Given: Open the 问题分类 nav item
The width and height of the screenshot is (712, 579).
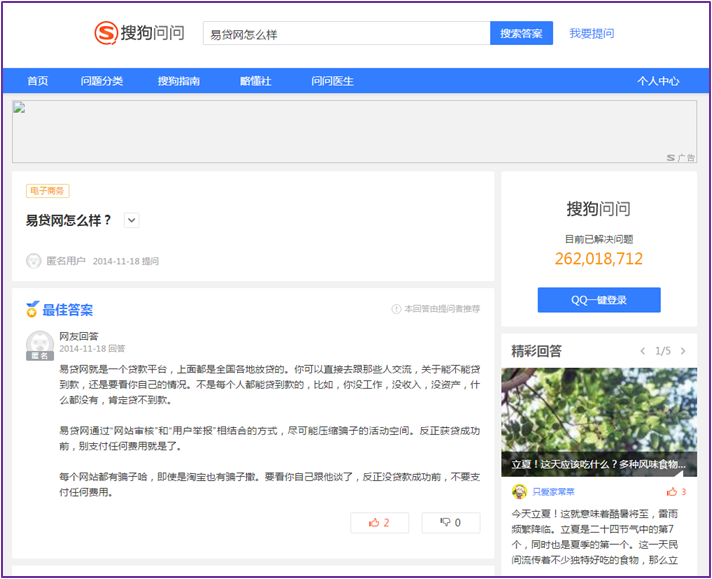Looking at the screenshot, I should point(102,81).
